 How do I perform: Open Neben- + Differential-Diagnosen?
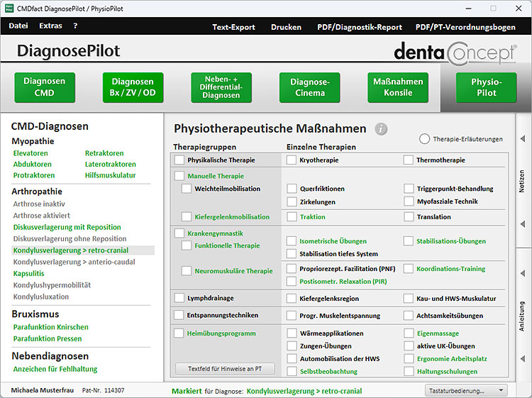tap(221, 87)
